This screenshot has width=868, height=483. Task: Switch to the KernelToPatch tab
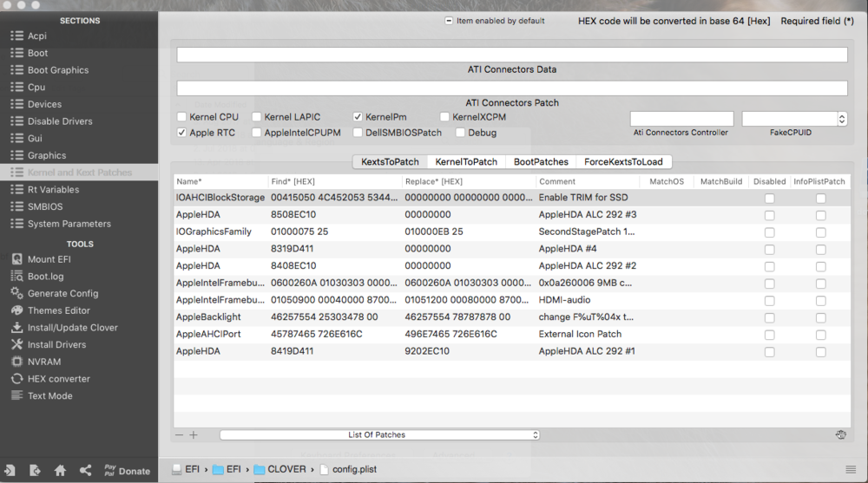pyautogui.click(x=466, y=161)
